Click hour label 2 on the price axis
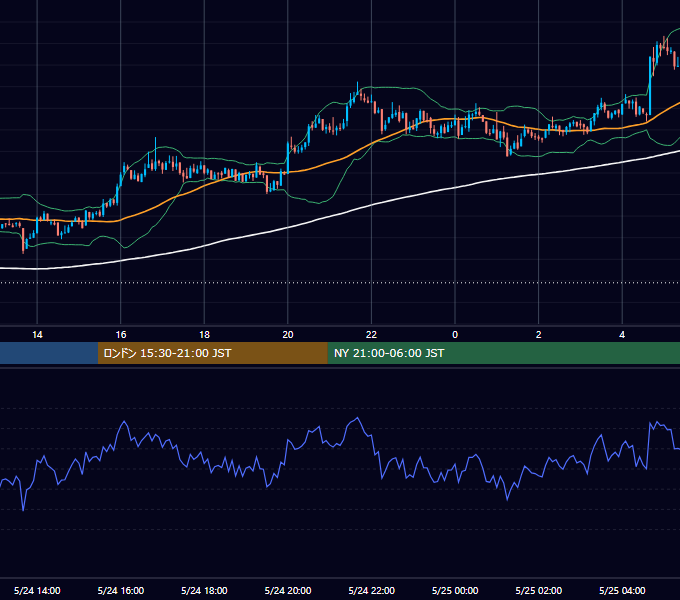Screen dimensions: 680x600 pyautogui.click(x=539, y=335)
